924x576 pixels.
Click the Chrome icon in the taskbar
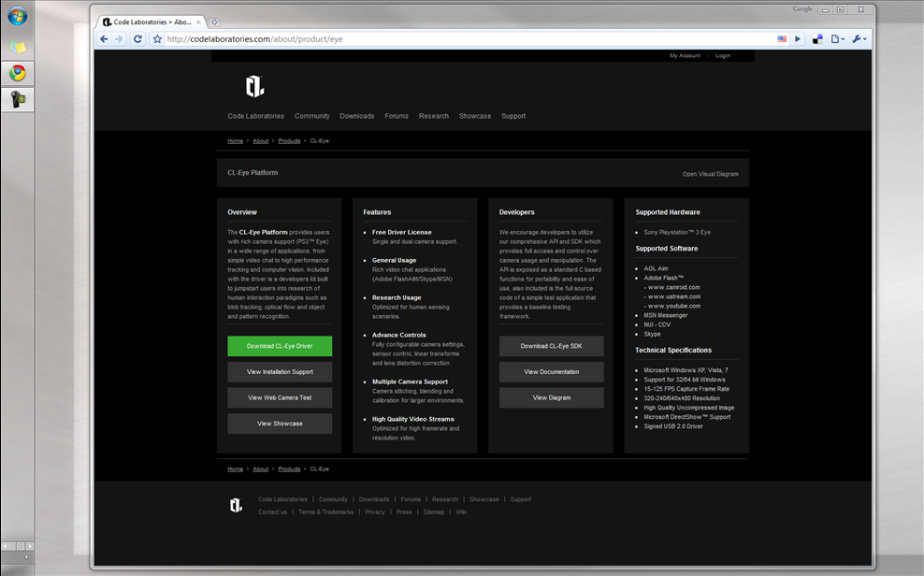coord(17,73)
